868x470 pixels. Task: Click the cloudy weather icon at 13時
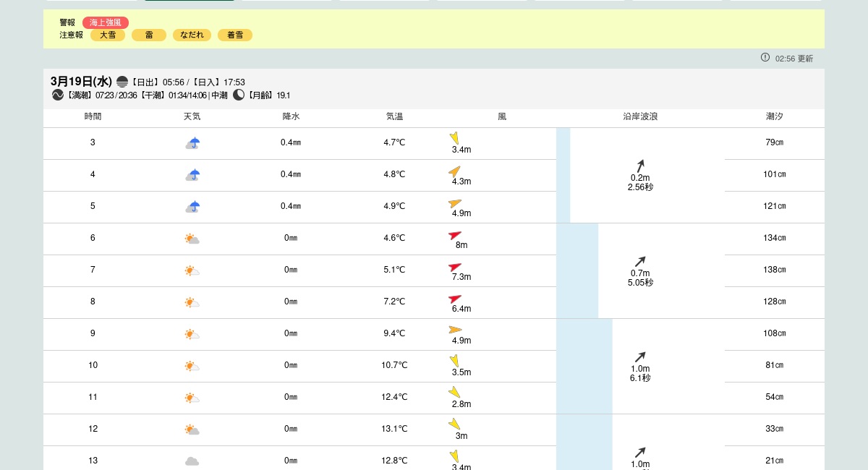[x=192, y=461]
